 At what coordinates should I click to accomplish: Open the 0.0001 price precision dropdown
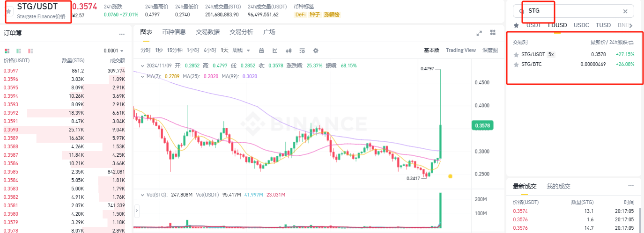click(114, 51)
